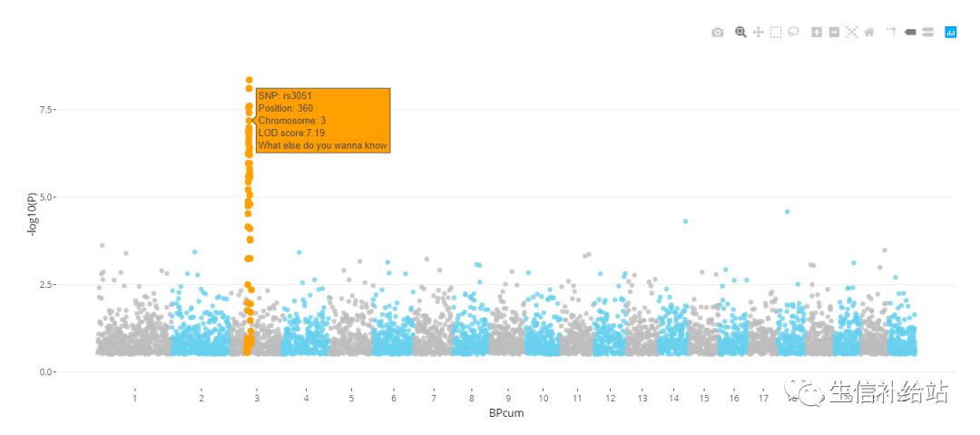Viewport: 980px width, 435px height.
Task: Download plot as PNG camera icon
Action: point(718,32)
